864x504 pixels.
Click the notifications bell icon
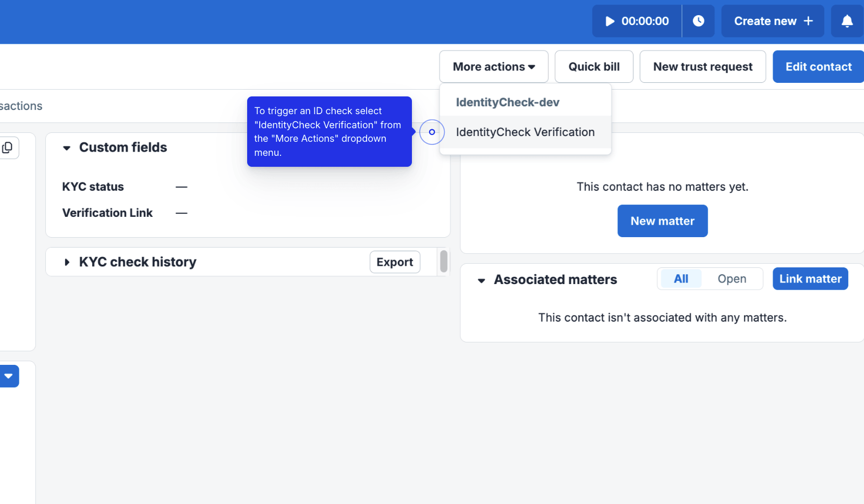(x=847, y=21)
